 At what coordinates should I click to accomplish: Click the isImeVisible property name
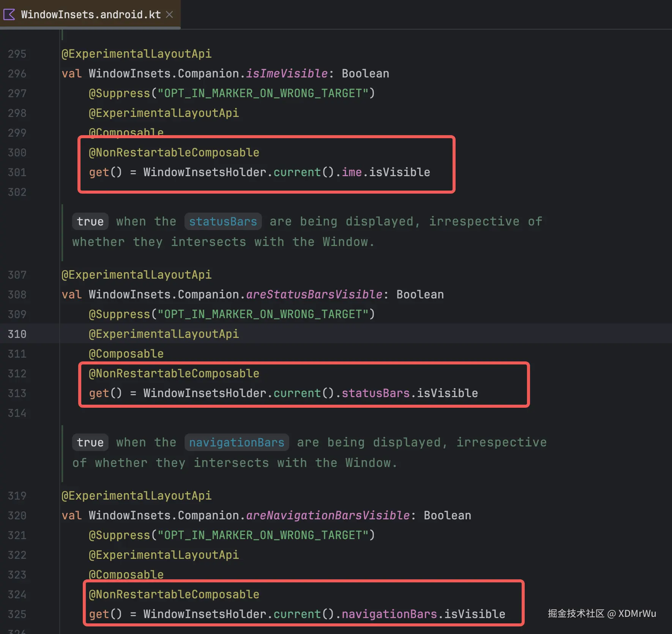click(287, 73)
